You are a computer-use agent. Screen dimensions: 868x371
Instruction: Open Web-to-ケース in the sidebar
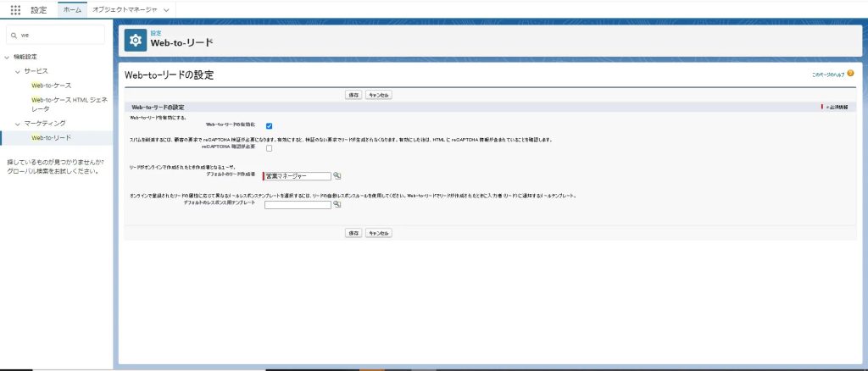click(x=52, y=86)
